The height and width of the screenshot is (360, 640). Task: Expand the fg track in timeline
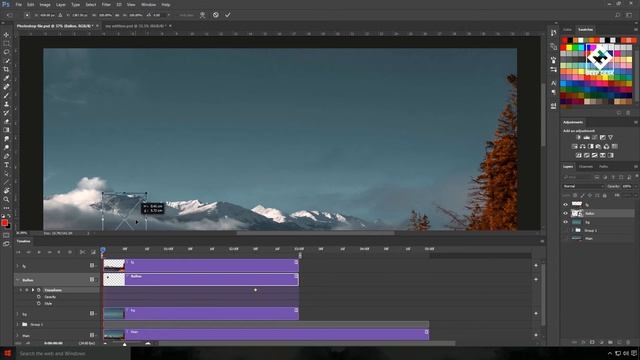click(x=18, y=266)
